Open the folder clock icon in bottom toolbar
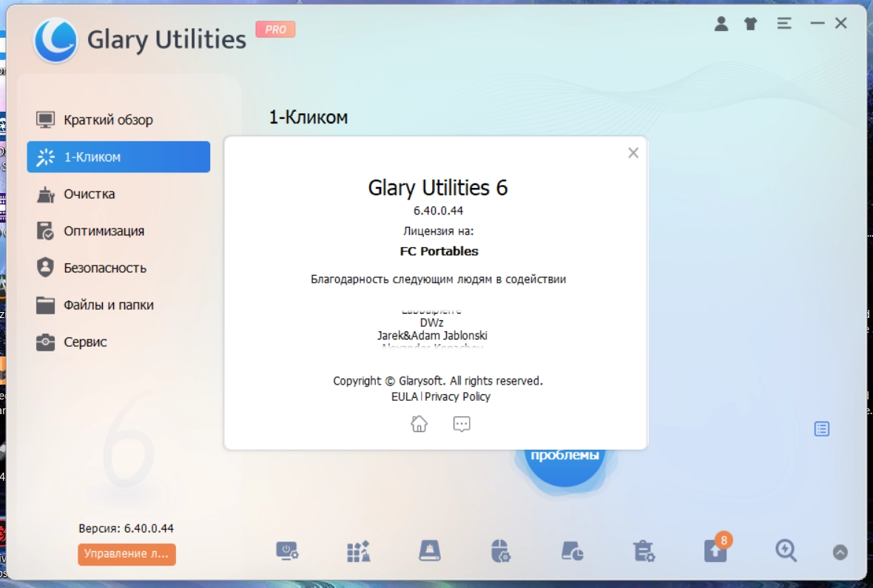 [572, 551]
